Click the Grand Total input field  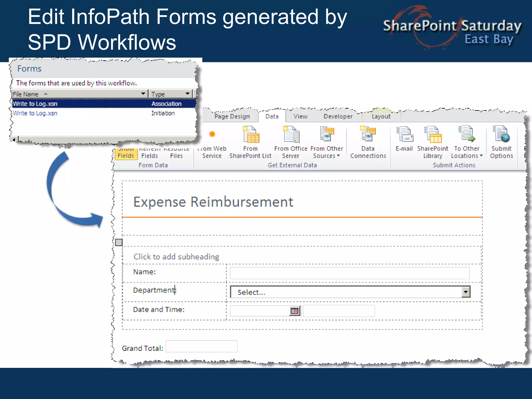tap(202, 347)
